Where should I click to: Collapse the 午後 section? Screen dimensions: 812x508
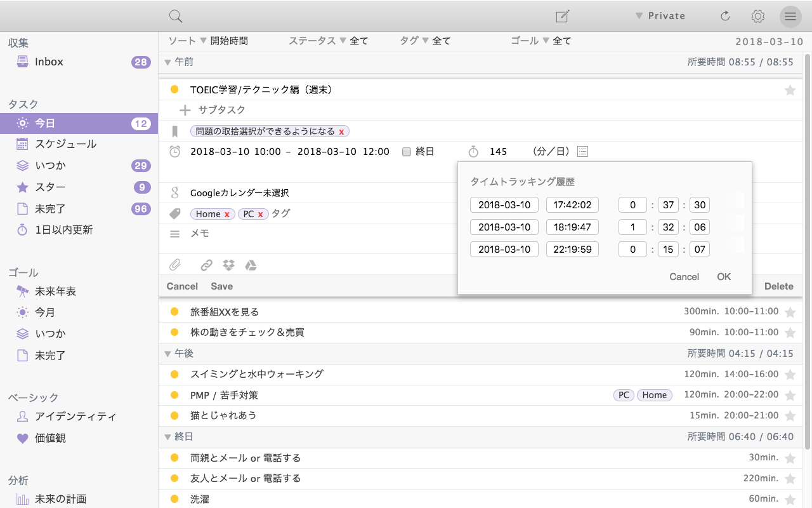(168, 353)
